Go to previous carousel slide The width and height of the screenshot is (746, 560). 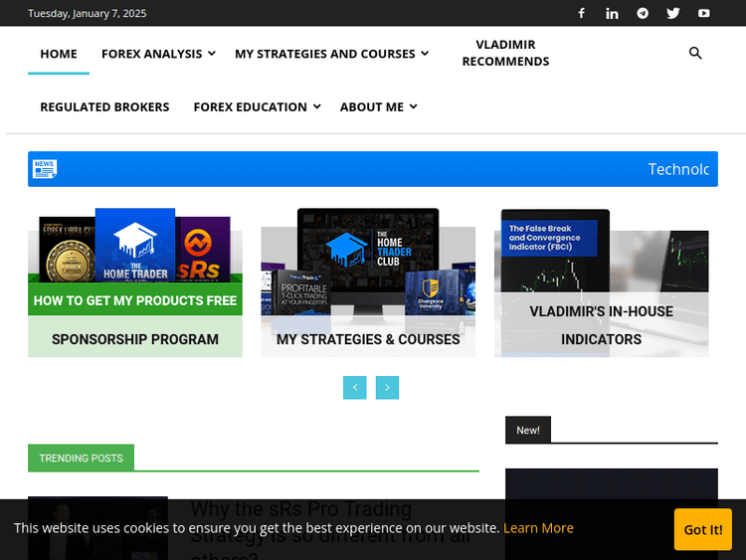click(355, 387)
